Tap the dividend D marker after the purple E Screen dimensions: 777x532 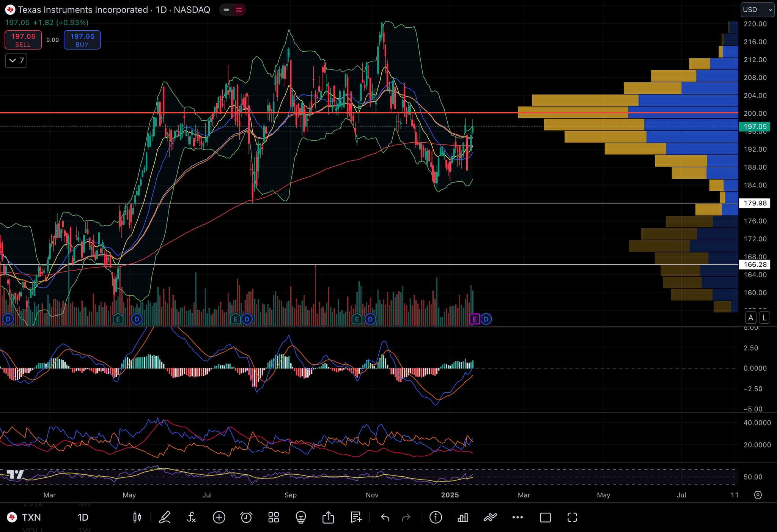tap(486, 319)
